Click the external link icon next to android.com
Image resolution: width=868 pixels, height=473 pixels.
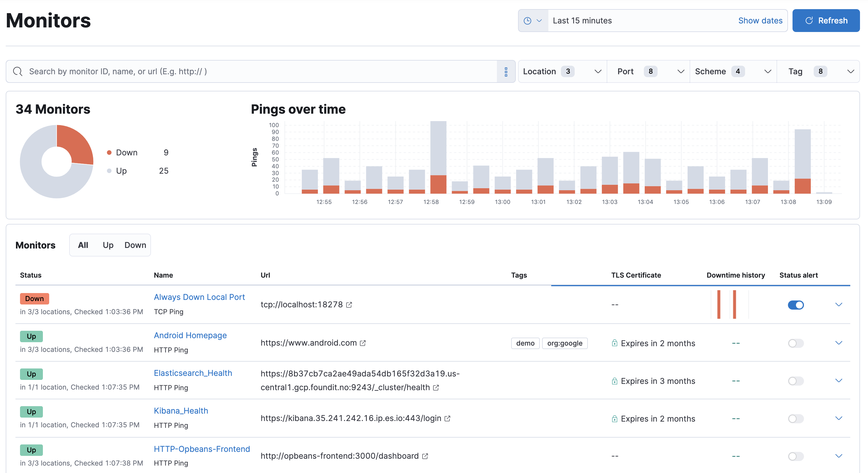363,343
